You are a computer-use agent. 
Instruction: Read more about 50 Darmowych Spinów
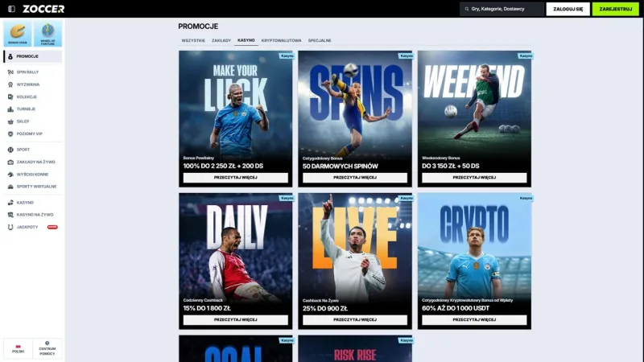click(x=355, y=178)
